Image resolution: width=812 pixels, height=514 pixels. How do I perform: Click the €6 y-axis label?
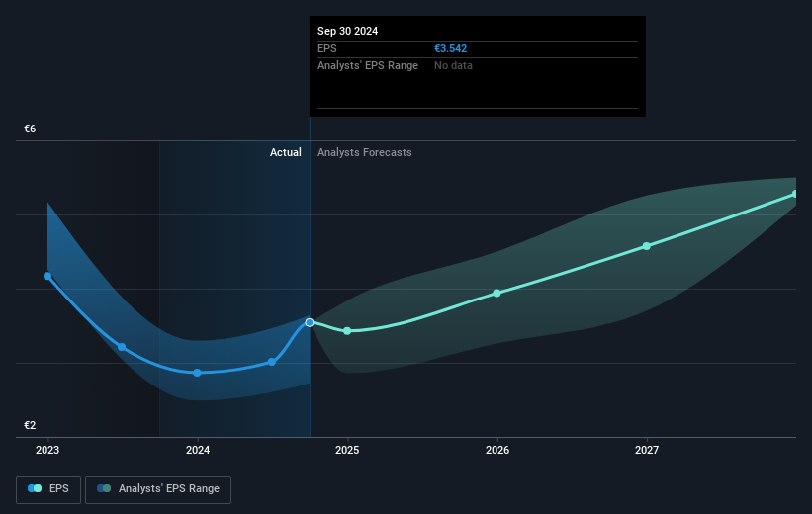30,128
